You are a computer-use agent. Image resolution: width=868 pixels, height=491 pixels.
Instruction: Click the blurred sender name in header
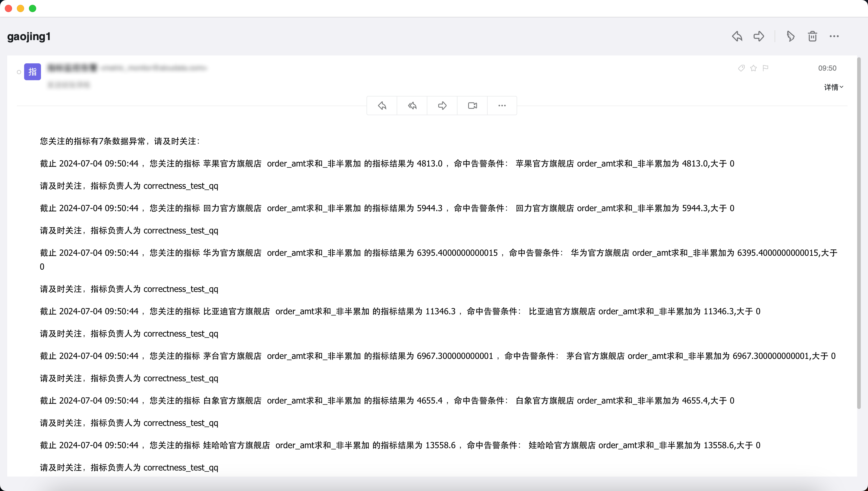click(x=72, y=68)
